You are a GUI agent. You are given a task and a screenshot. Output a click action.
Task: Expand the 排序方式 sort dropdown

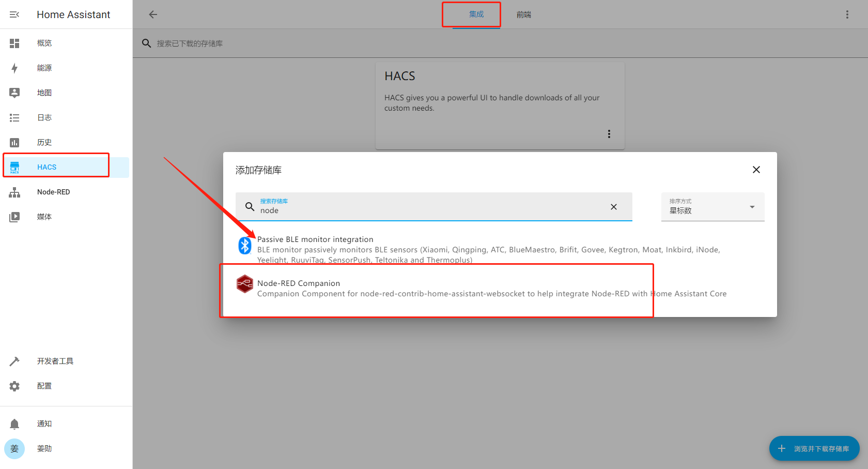point(712,207)
